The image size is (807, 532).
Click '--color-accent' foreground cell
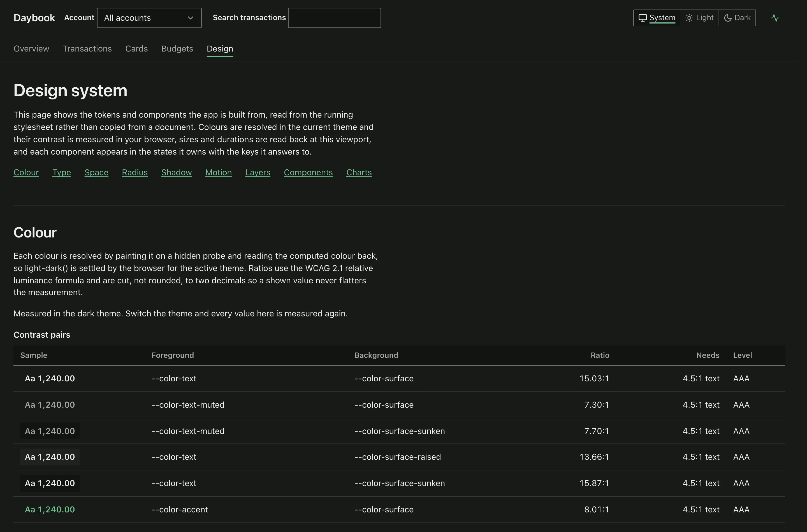pos(180,509)
